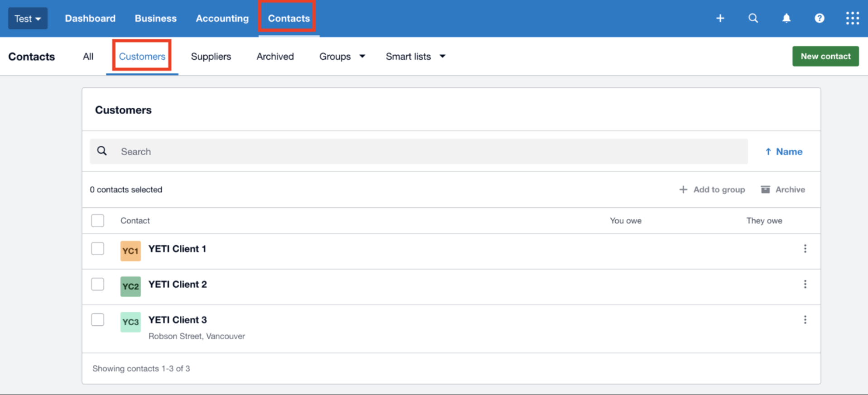Viewport: 868px width, 395px height.
Task: Open the YETI Client 1 contact
Action: coord(177,249)
